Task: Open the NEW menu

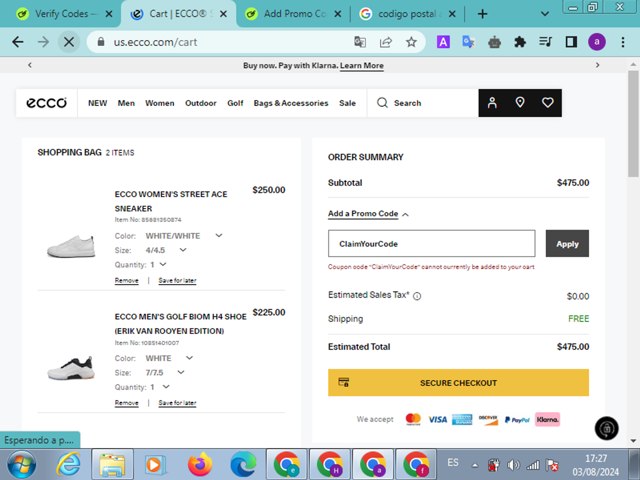Action: coord(98,103)
